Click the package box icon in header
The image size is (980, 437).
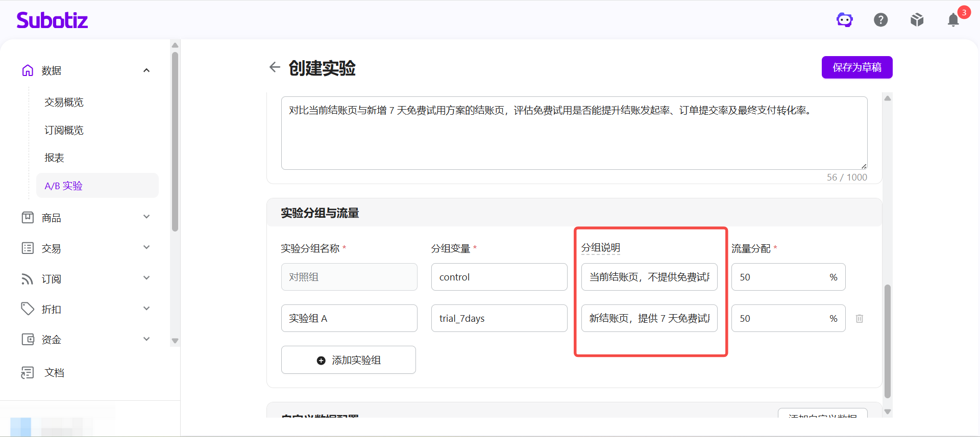pyautogui.click(x=917, y=20)
